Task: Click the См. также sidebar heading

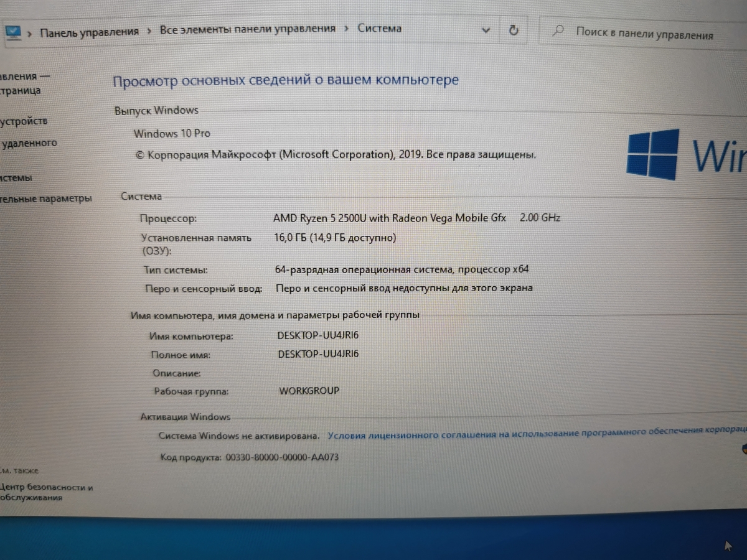Action: [19, 471]
